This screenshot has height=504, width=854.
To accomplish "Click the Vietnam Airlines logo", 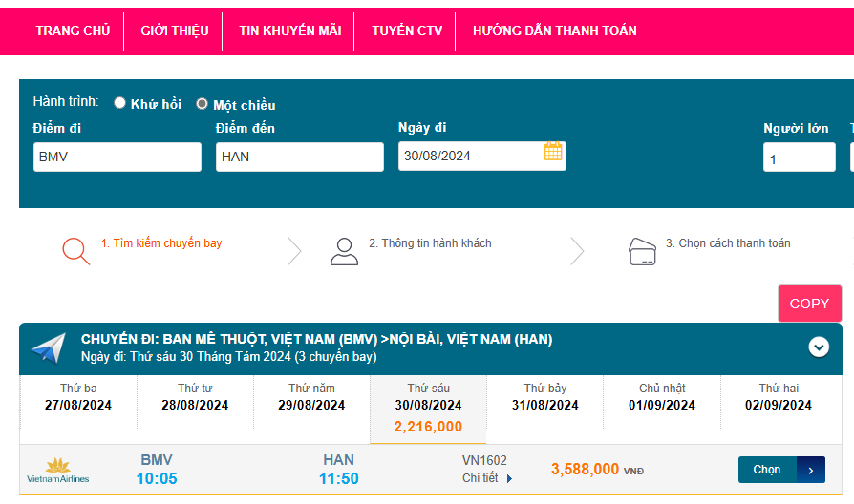I will pos(58,471).
